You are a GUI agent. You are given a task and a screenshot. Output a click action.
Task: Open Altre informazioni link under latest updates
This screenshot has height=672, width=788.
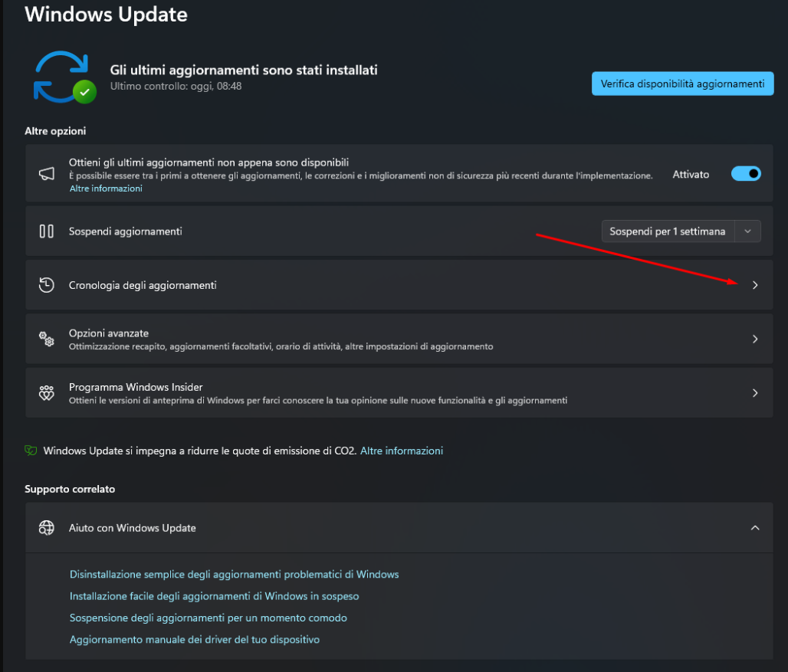[x=106, y=188]
